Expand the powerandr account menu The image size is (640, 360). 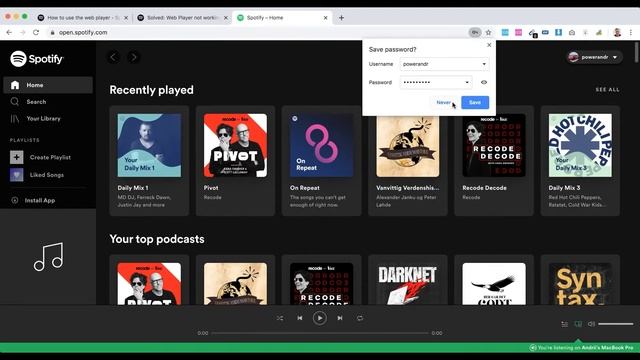click(594, 57)
